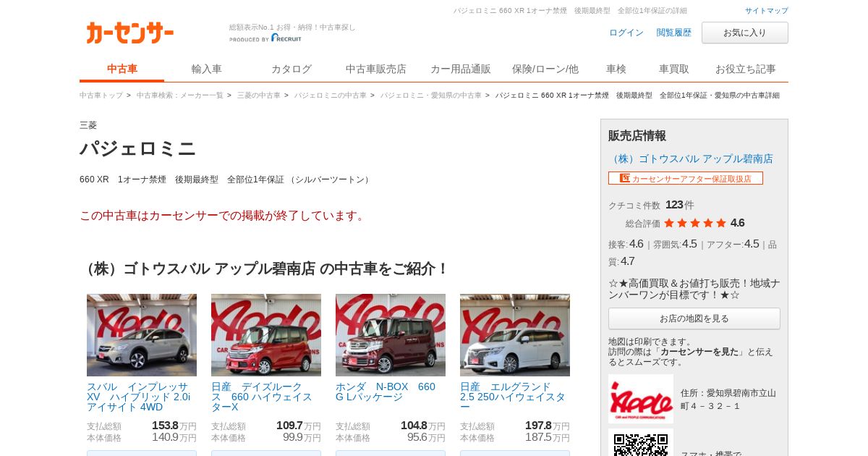Open the Nissan Dayz Roox photo
Viewport: 868px width, 456px height.
coord(266,335)
